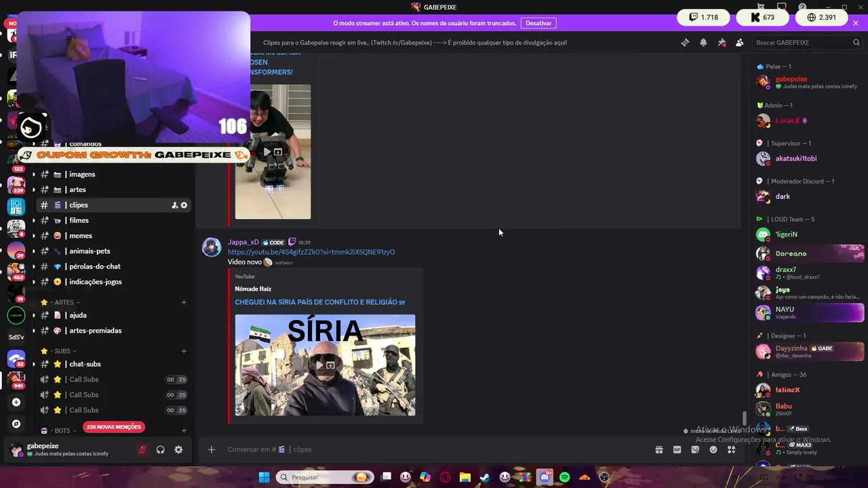
Task: Add a channel to the SUBS category
Action: pos(184,351)
